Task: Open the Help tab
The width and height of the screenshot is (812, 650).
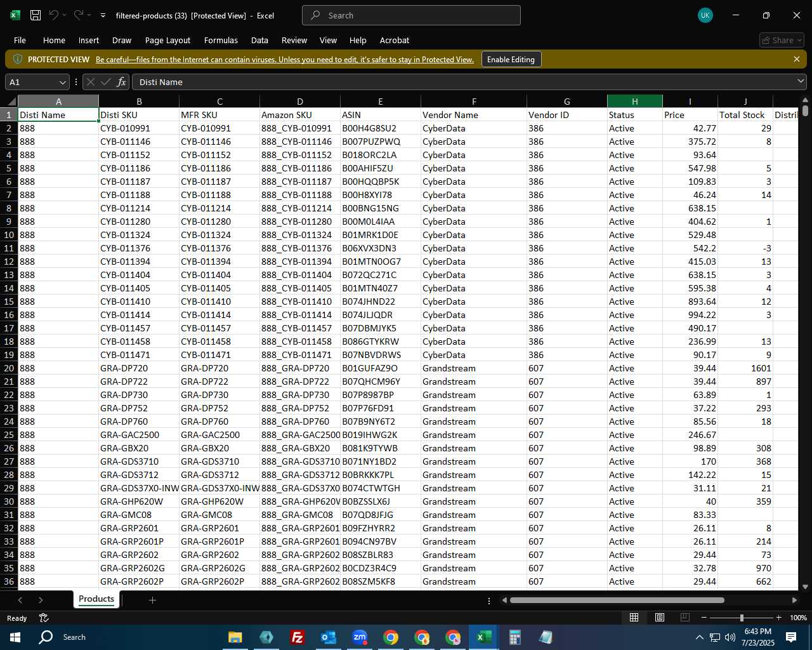Action: coord(358,40)
